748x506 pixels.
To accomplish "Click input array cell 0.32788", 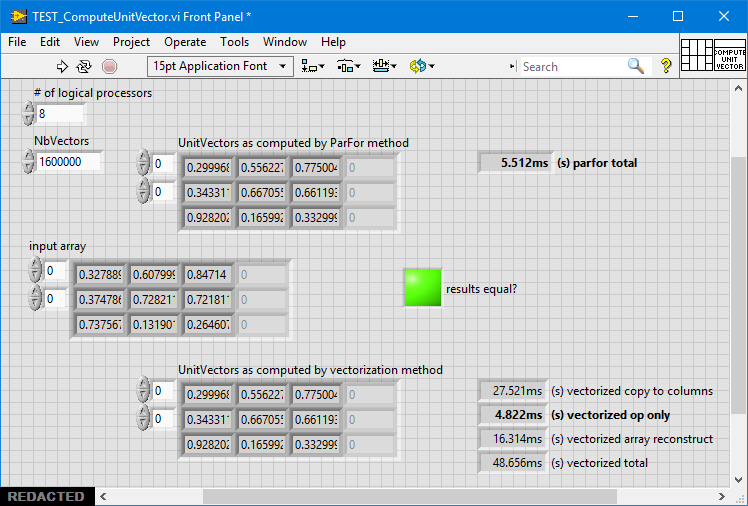I will coord(100,275).
